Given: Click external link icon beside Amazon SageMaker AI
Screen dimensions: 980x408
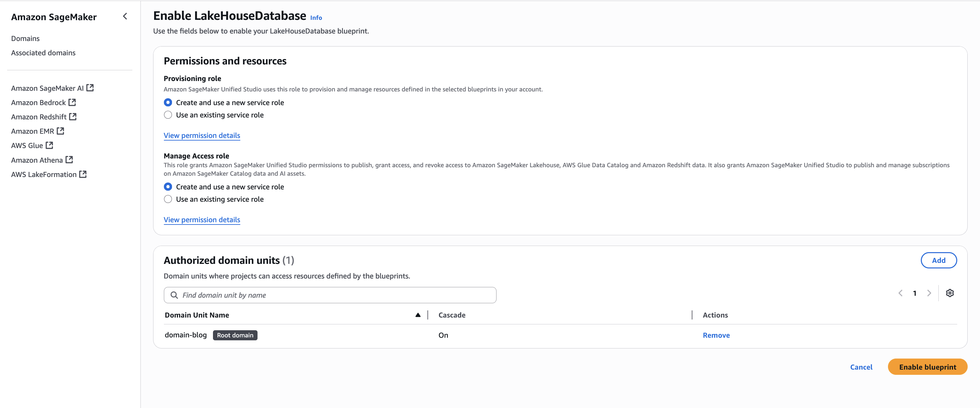Looking at the screenshot, I should click(90, 88).
